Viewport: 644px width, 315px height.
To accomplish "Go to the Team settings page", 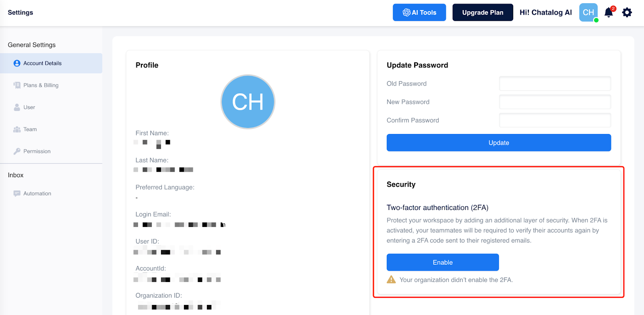I will coord(30,130).
